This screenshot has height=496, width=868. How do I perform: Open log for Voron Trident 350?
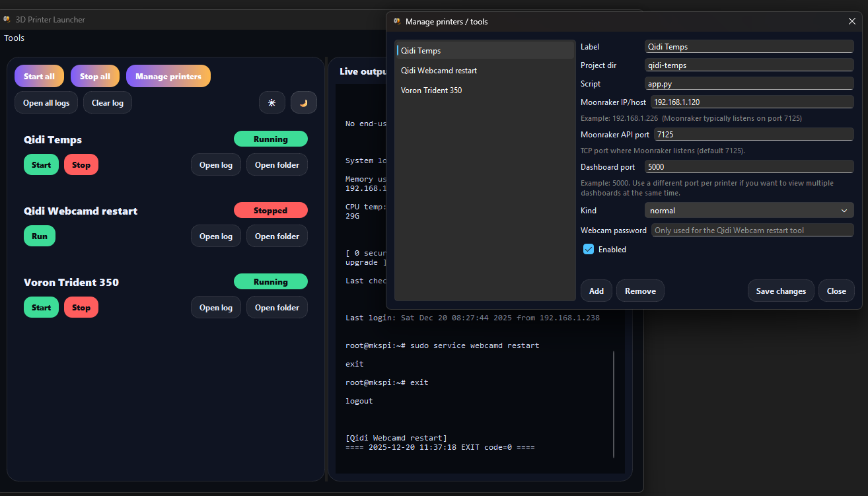216,307
